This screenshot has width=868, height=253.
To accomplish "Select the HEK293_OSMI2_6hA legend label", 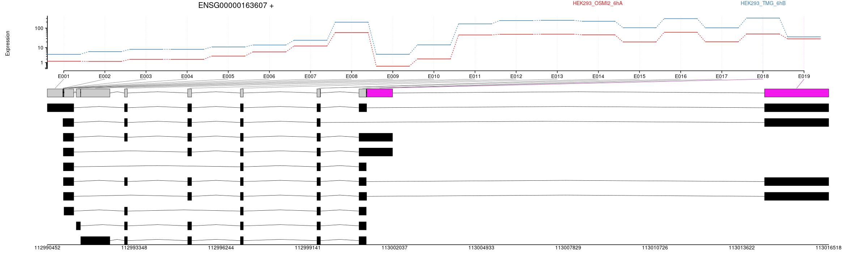I will (x=598, y=3).
